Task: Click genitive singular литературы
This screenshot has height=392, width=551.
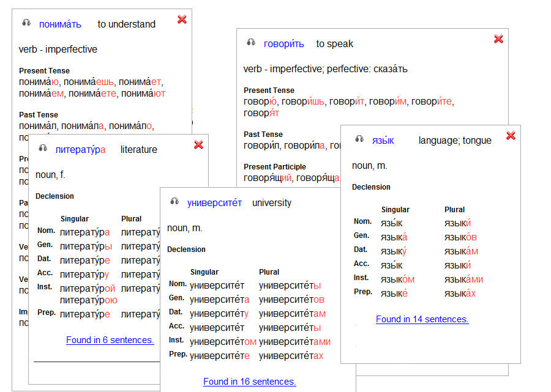Action: (86, 246)
